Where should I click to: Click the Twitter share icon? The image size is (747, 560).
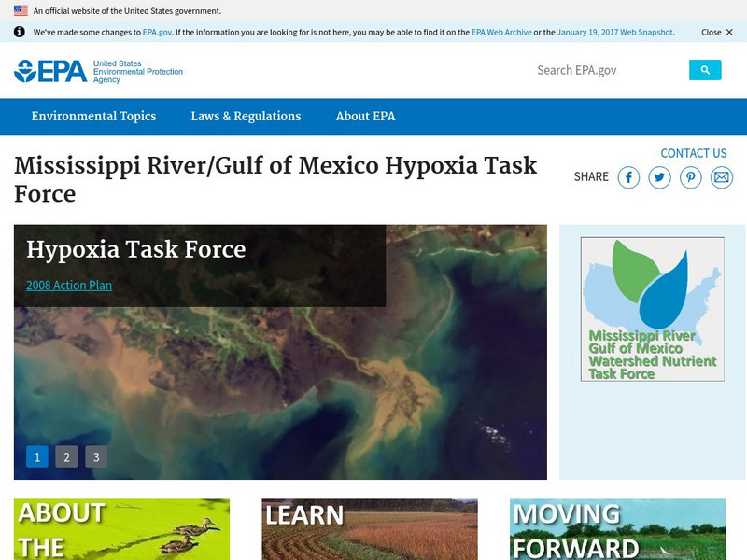660,176
